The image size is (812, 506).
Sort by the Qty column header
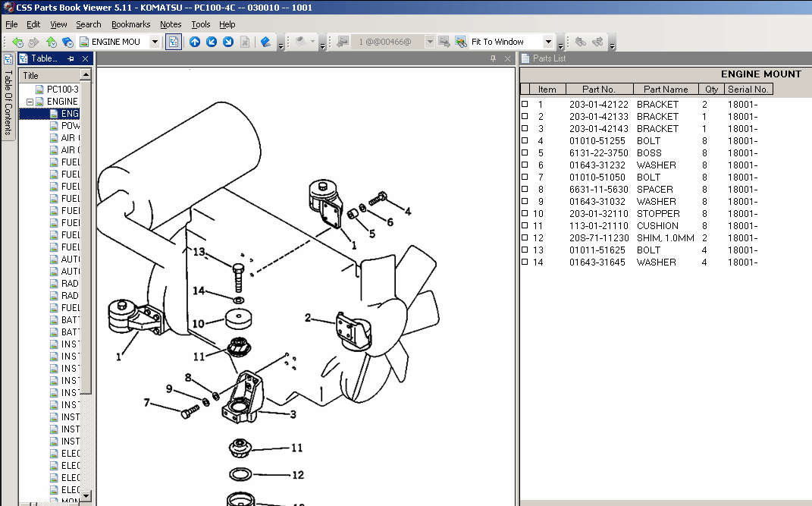[711, 89]
